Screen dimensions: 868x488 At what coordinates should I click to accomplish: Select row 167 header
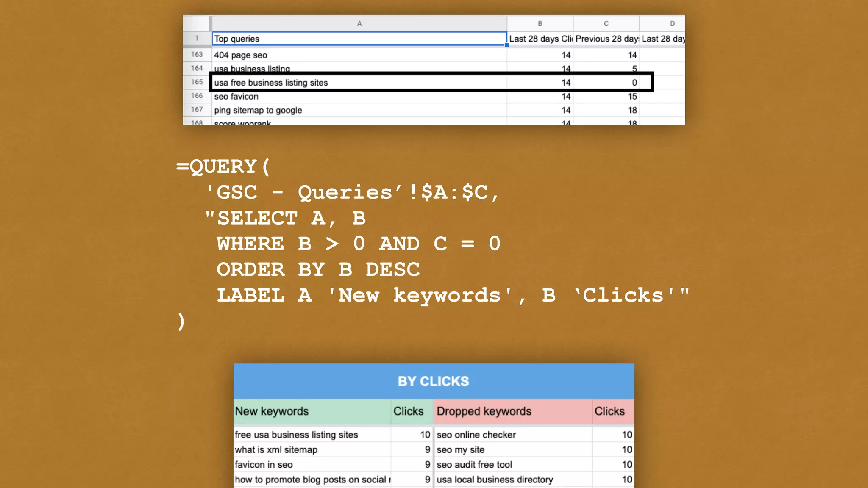tap(197, 109)
